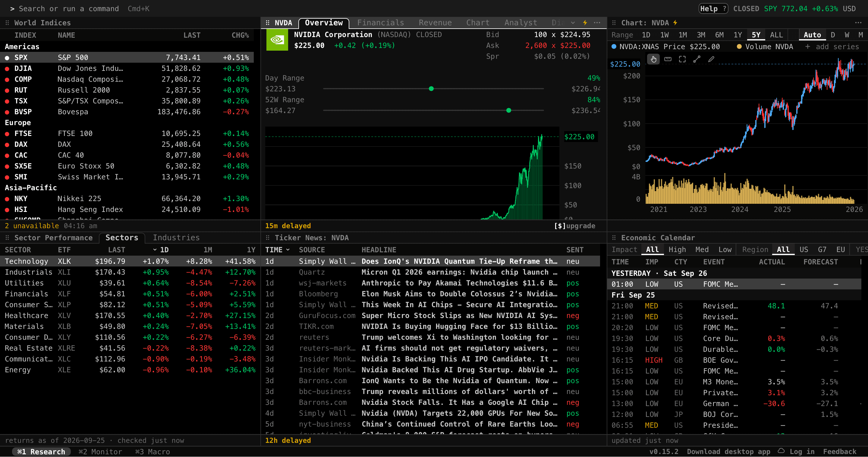Filter calendar region to G7

(x=822, y=249)
